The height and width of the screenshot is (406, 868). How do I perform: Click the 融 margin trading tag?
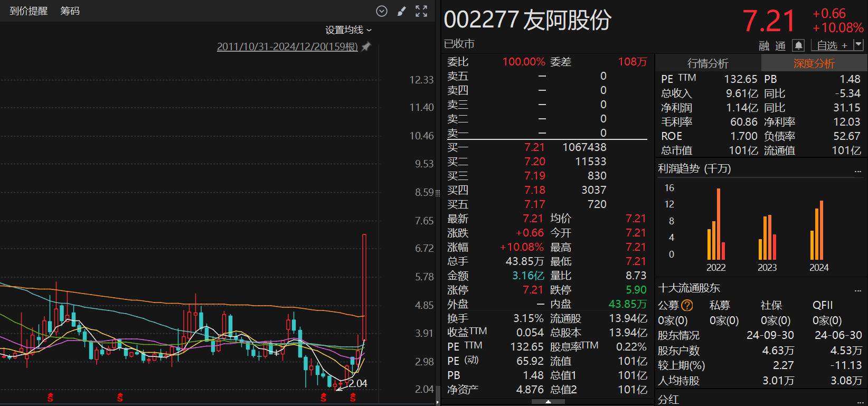coord(764,46)
